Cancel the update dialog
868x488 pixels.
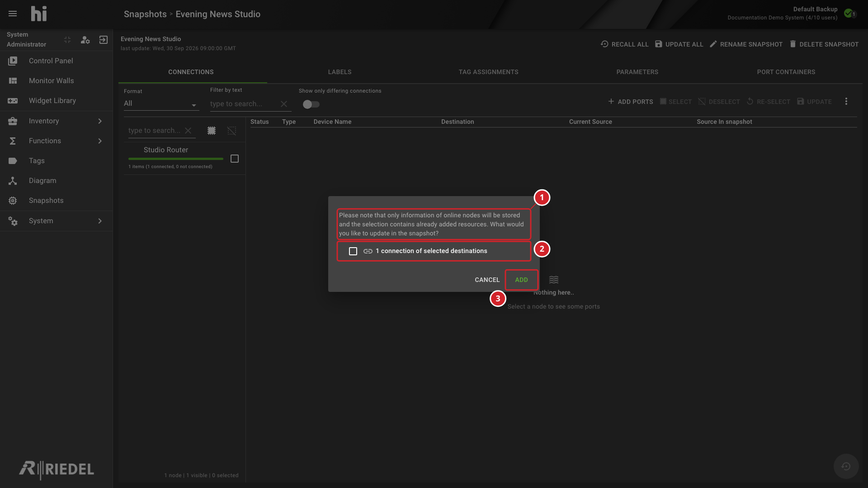click(x=487, y=280)
